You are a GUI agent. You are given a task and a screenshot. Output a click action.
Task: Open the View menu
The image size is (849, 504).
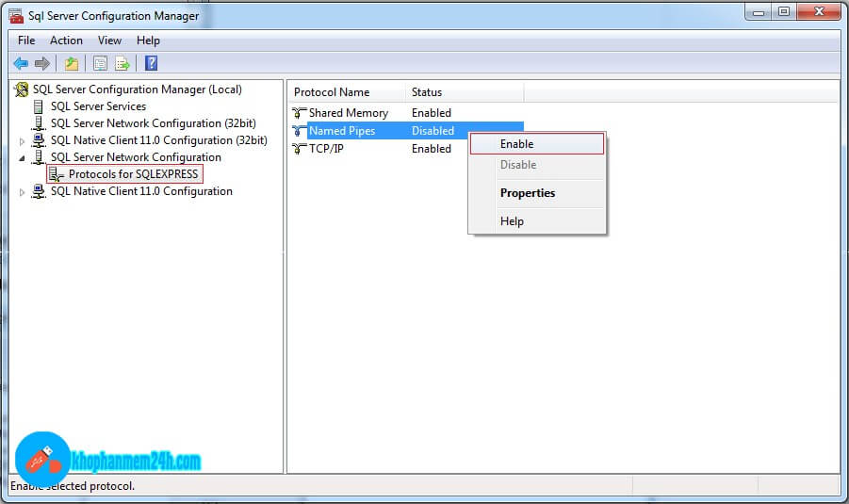(x=109, y=41)
